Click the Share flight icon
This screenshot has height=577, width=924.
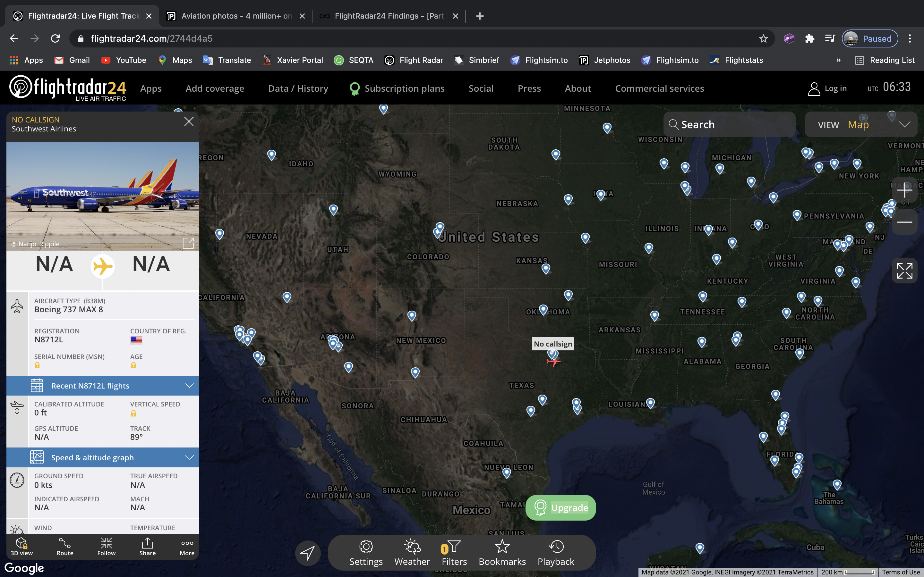tap(147, 546)
